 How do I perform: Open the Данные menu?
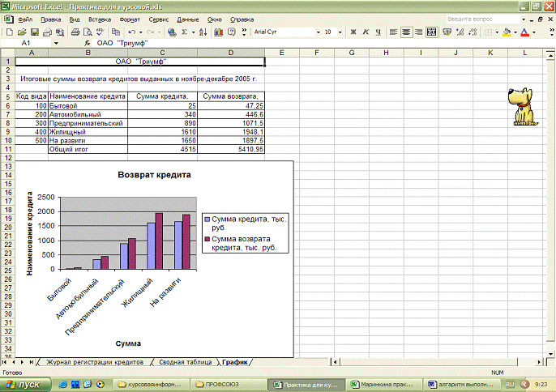pyautogui.click(x=187, y=18)
